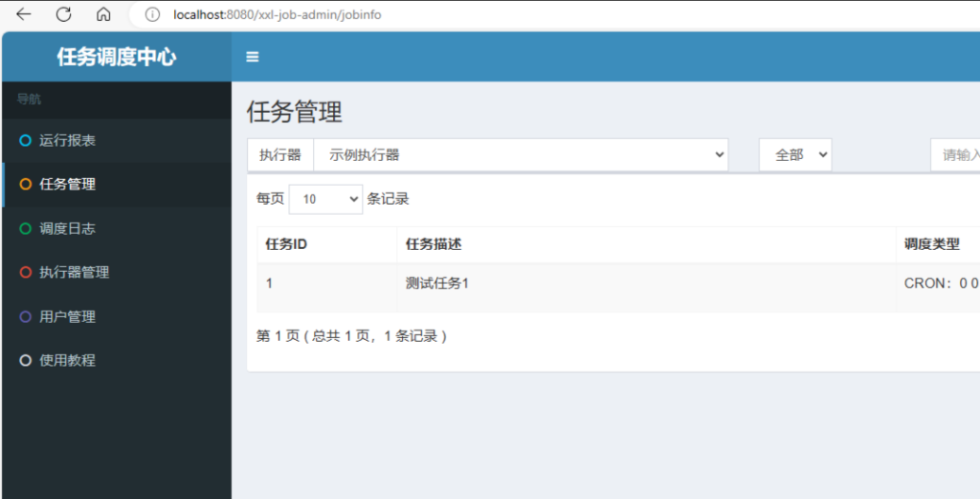Click red circle icon beside 执行器管理
This screenshot has height=499, width=980.
(x=25, y=273)
